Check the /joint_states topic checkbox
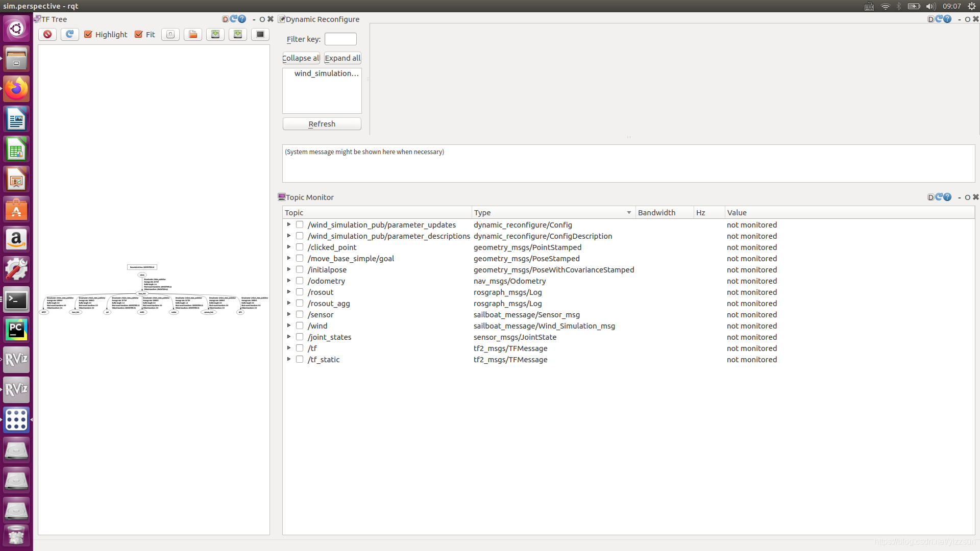This screenshot has height=551, width=980. point(300,337)
